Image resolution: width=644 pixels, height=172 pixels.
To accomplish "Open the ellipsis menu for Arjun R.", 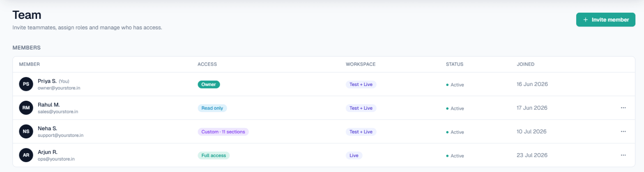I will click(x=623, y=155).
